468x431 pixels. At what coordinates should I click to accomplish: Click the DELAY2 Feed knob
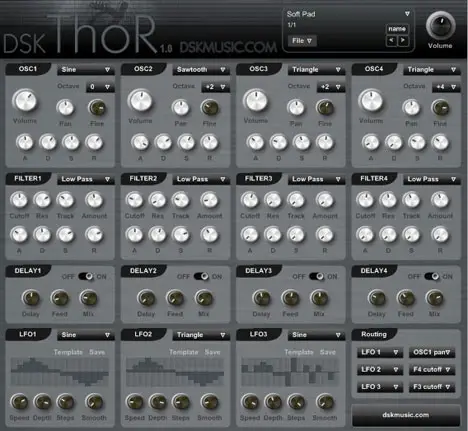175,298
